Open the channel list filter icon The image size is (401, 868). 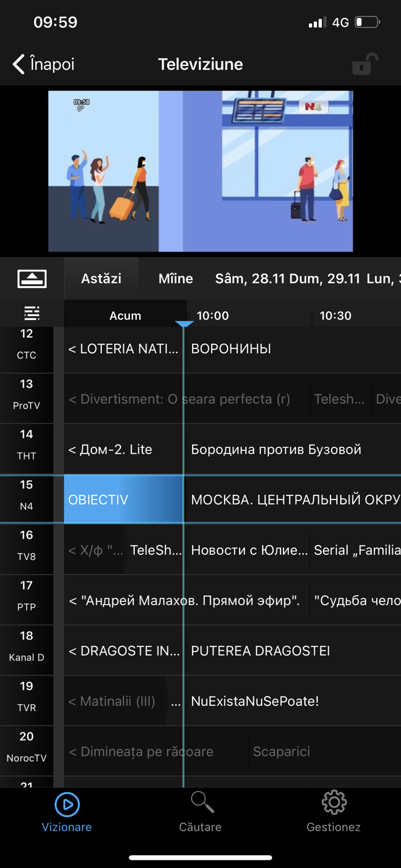32,313
